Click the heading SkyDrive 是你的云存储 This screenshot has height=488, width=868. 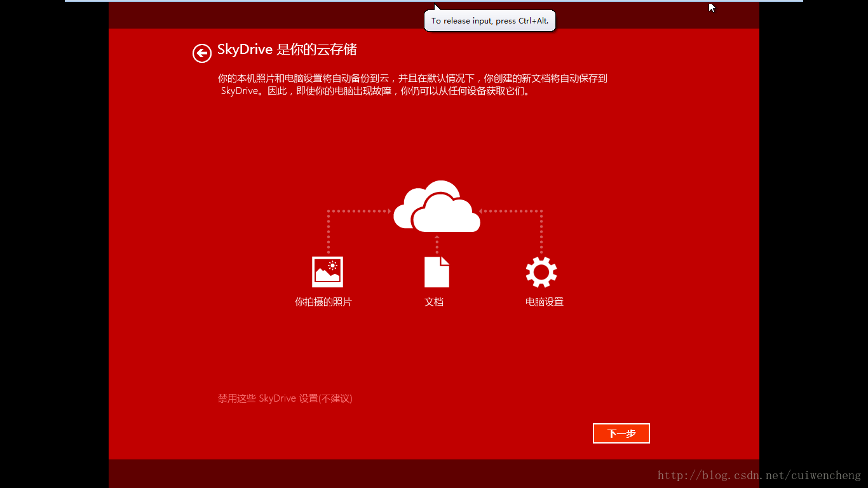(x=287, y=50)
